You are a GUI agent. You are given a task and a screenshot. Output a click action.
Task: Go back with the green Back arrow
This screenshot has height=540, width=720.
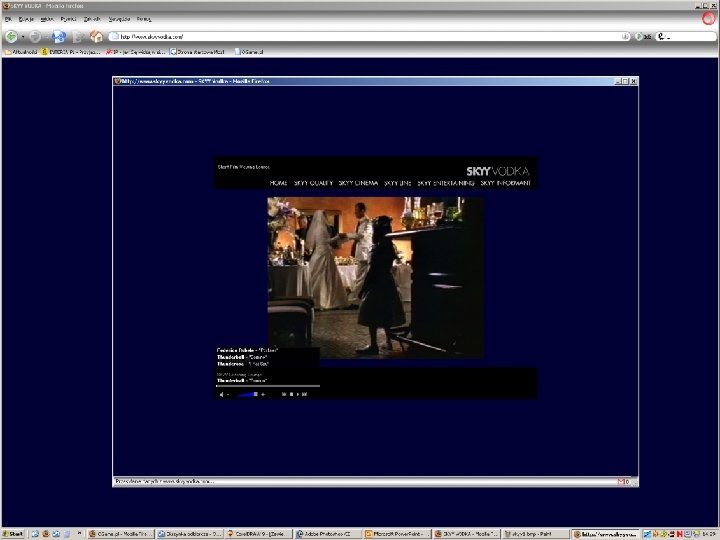[11, 36]
